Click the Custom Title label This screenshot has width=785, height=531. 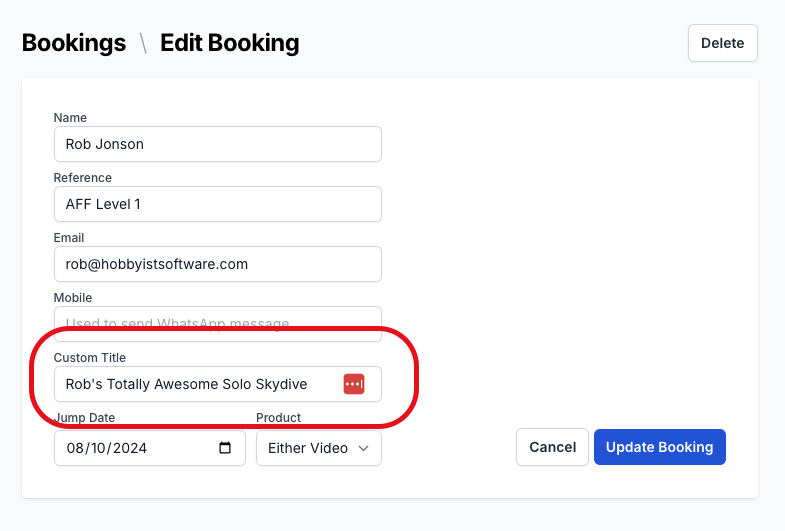pyautogui.click(x=90, y=358)
